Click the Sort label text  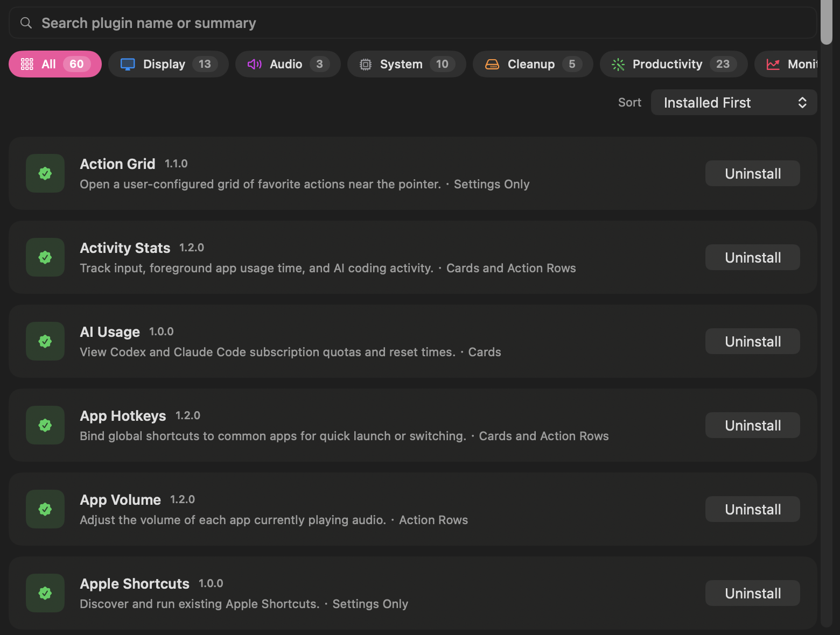click(x=629, y=102)
